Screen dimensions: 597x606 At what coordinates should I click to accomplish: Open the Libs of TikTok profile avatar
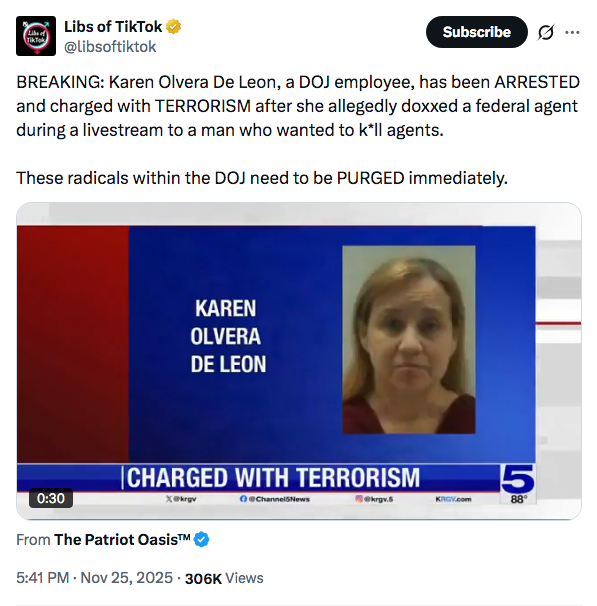pyautogui.click(x=36, y=36)
